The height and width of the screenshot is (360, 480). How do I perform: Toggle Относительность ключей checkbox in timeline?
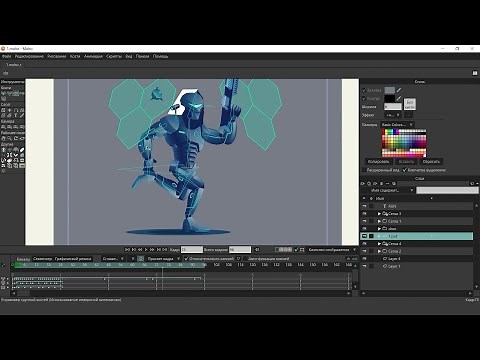(186, 259)
